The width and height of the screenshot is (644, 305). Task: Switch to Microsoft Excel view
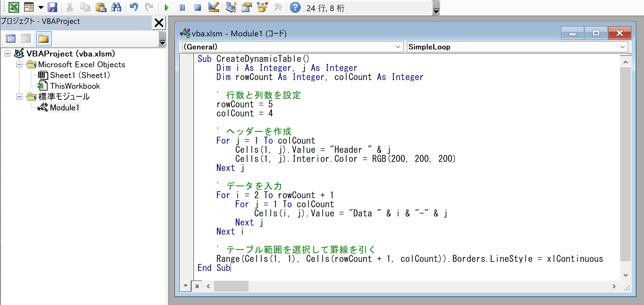tap(13, 7)
